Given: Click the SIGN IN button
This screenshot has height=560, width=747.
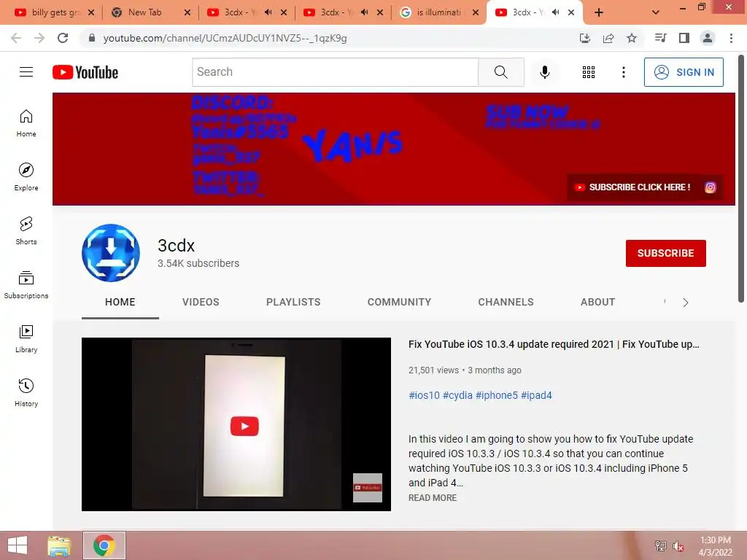Looking at the screenshot, I should (684, 72).
